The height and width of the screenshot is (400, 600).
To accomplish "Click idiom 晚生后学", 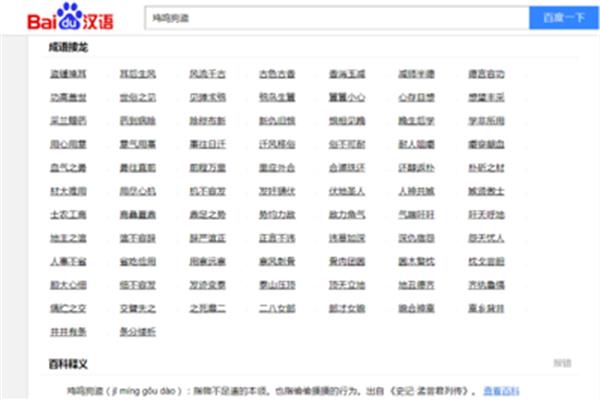I will (417, 121).
